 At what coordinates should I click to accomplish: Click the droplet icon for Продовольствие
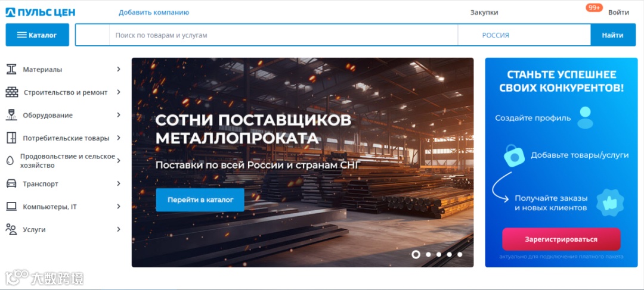pos(10,161)
